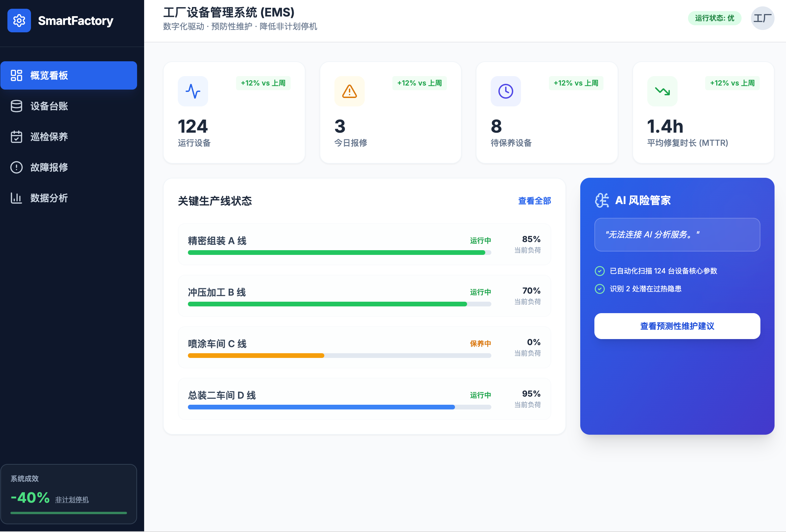The height and width of the screenshot is (532, 786).
Task: Click the 精密组装 A 线 row title
Action: point(217,241)
